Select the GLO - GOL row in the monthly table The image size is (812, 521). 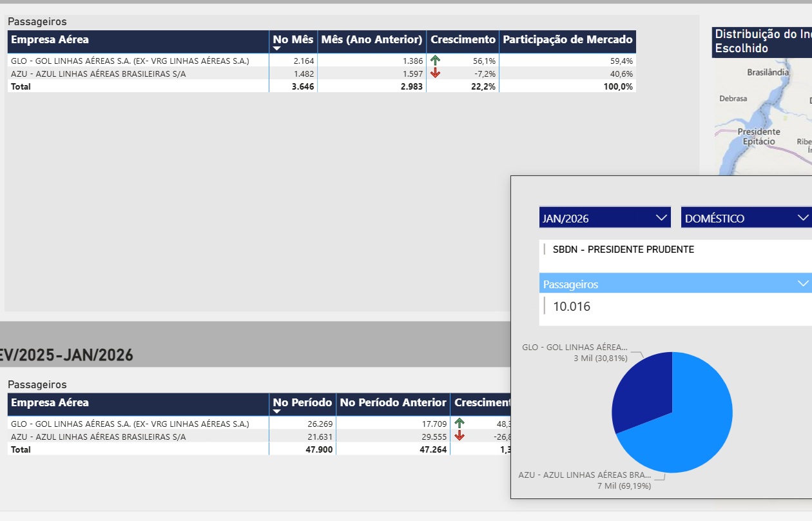coord(130,61)
